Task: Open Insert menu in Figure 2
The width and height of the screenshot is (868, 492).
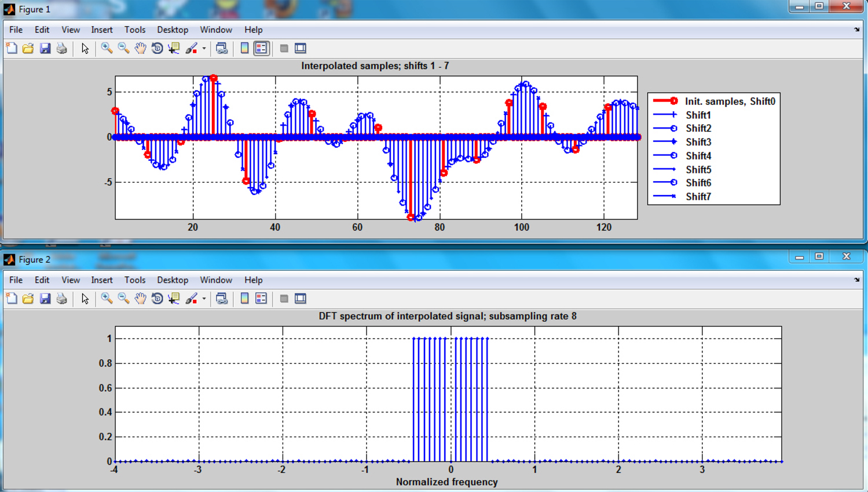Action: coord(102,280)
